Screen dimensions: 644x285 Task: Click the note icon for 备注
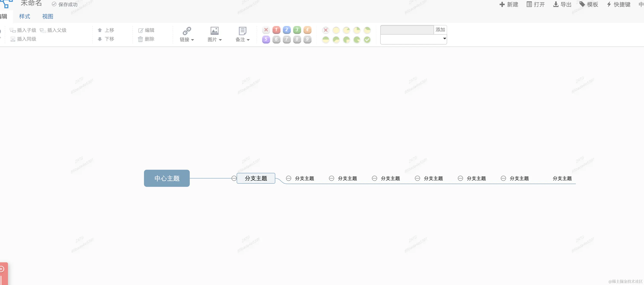[x=242, y=31]
